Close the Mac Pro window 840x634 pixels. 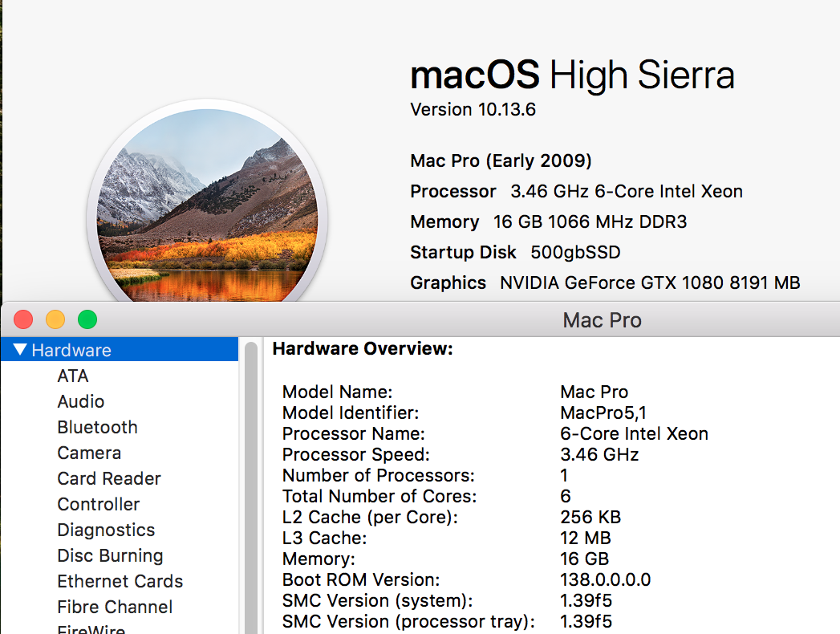[23, 319]
